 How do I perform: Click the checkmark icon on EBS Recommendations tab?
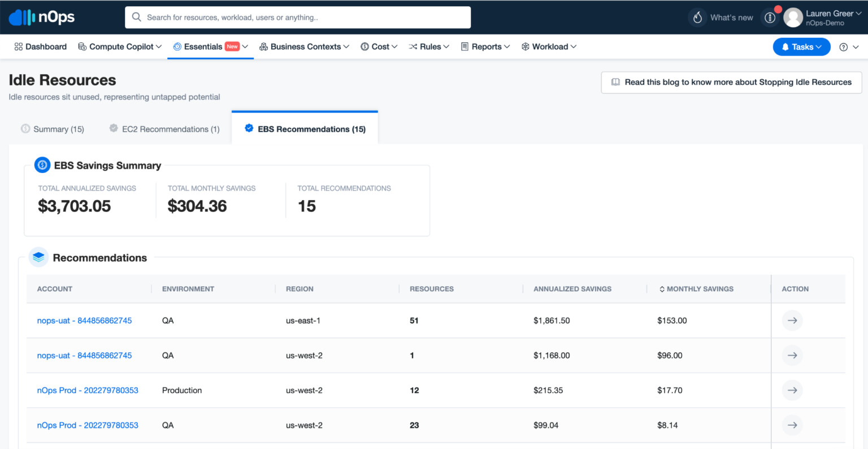(249, 128)
